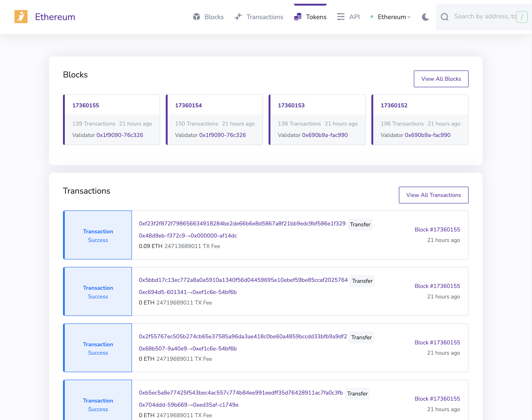Click the Blocks cube icon
This screenshot has height=420, width=532.
(x=196, y=17)
